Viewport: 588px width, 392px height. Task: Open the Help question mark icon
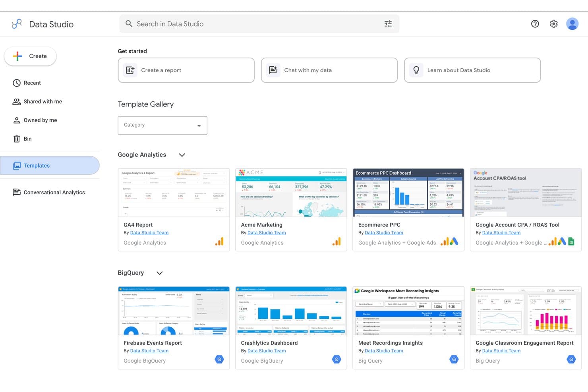pyautogui.click(x=535, y=24)
